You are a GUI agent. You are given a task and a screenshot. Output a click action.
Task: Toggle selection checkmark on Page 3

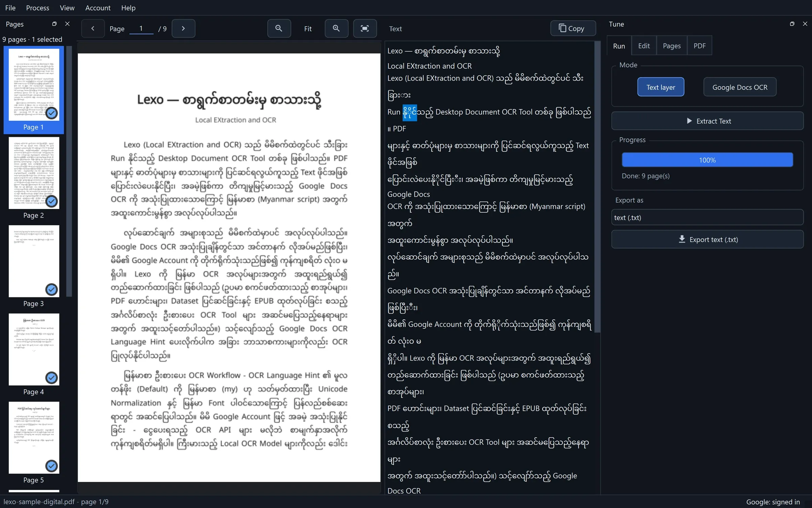[51, 290]
